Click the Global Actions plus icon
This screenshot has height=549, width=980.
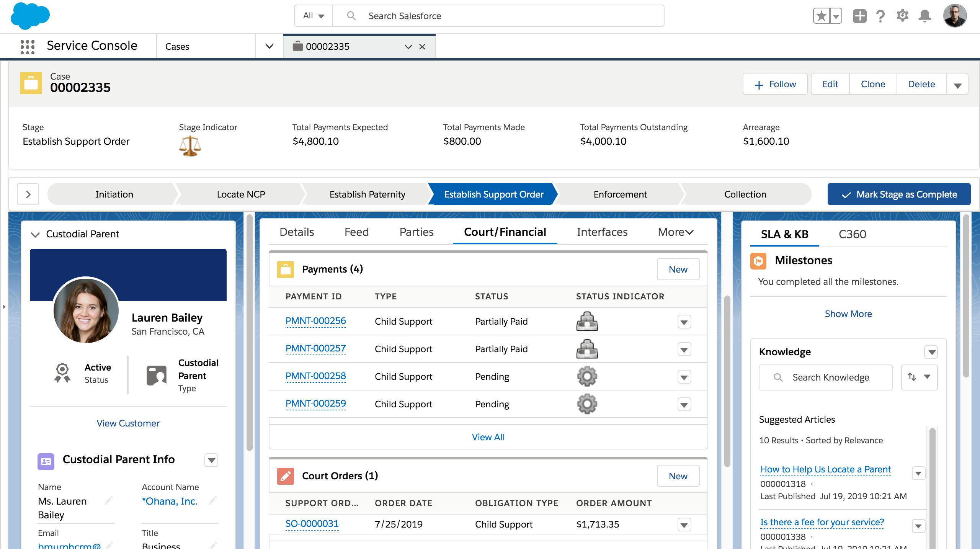(x=860, y=16)
